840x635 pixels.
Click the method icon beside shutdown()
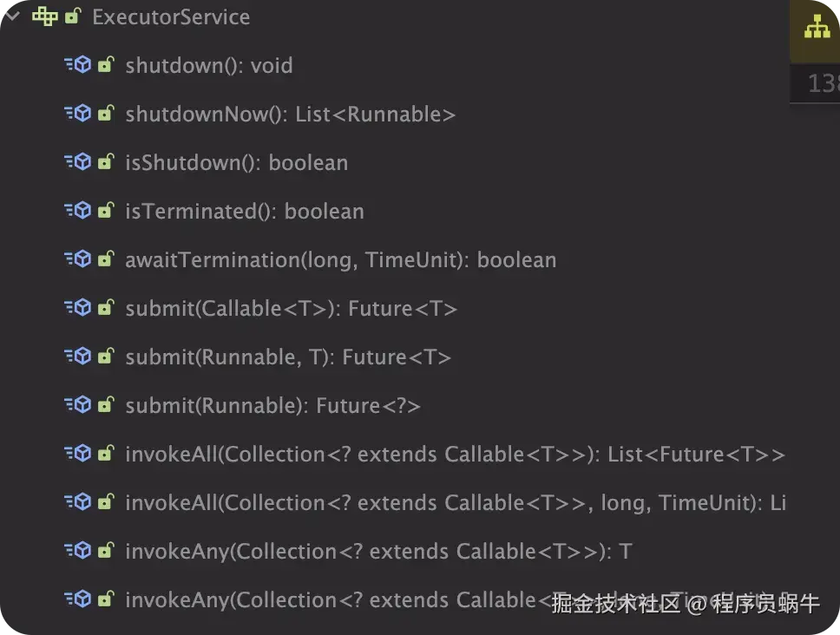coord(78,65)
